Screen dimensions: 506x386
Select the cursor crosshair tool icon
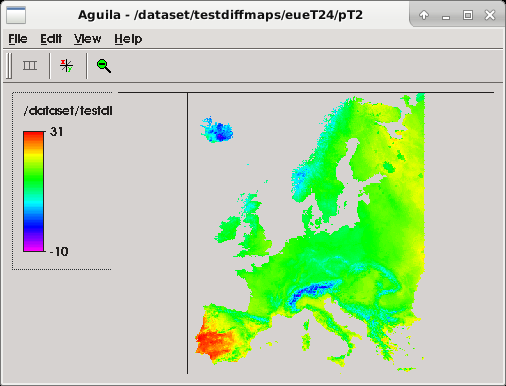pos(66,65)
